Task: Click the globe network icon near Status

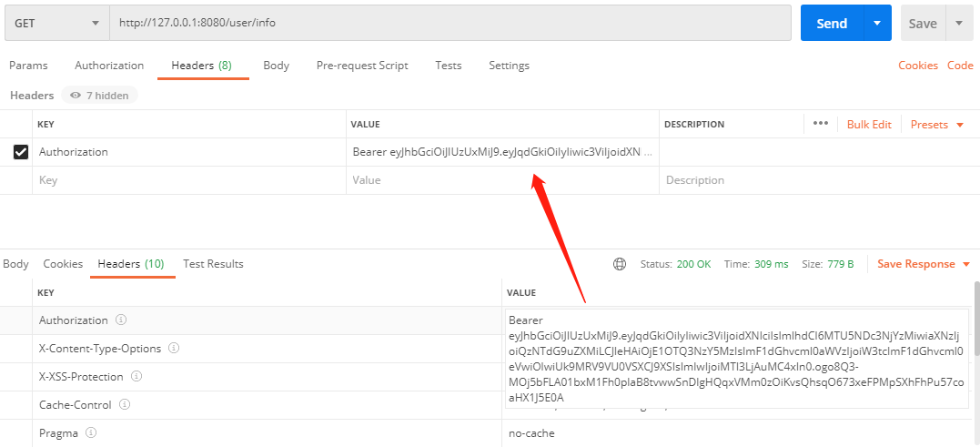Action: coord(620,264)
